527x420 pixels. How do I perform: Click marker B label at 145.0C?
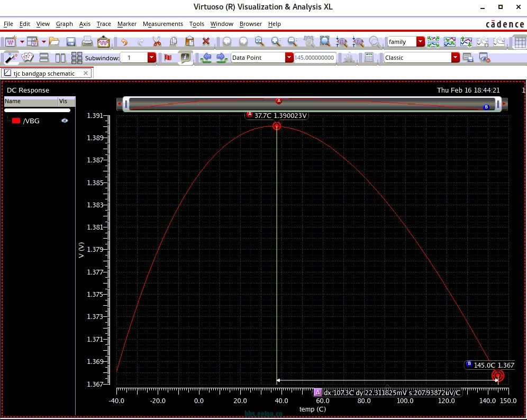490,365
